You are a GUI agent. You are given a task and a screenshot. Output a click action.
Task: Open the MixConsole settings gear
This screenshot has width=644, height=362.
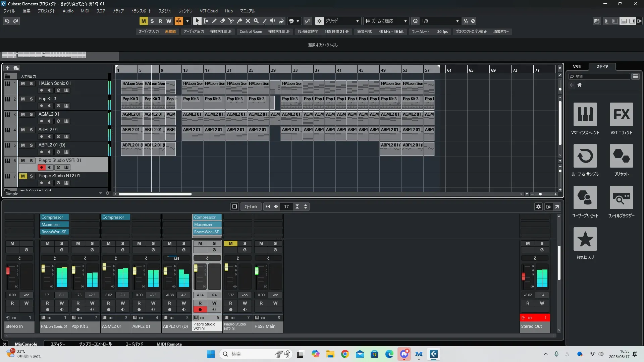[538, 206]
